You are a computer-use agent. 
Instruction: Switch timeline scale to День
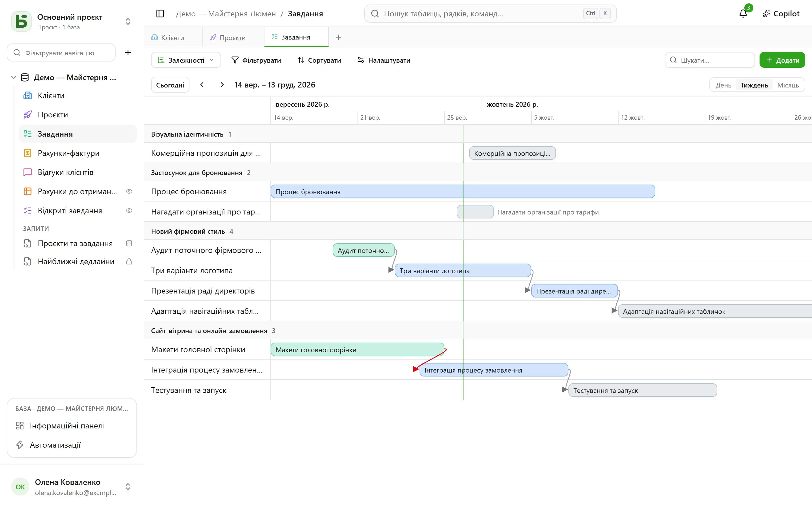723,85
